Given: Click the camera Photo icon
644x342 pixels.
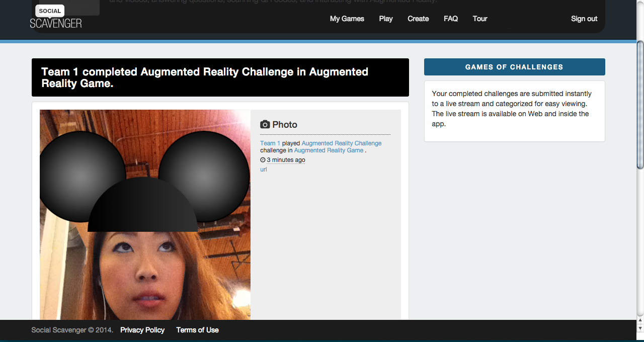Looking at the screenshot, I should [x=265, y=125].
